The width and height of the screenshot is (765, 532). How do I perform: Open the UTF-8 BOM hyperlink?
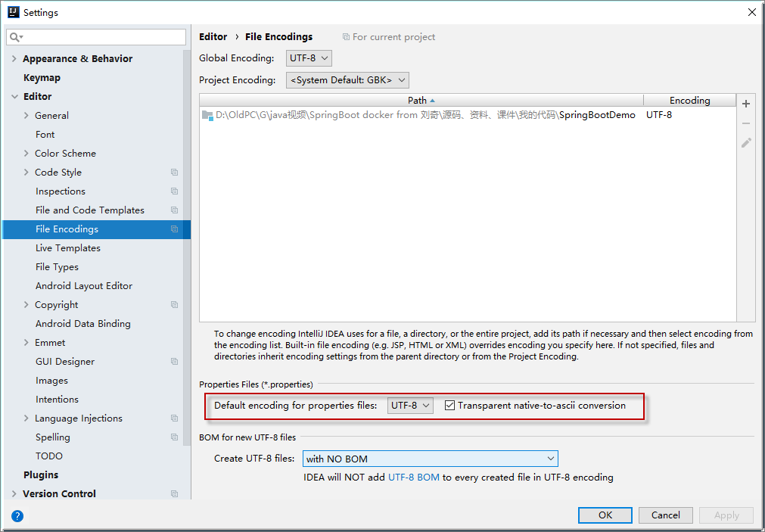click(414, 478)
